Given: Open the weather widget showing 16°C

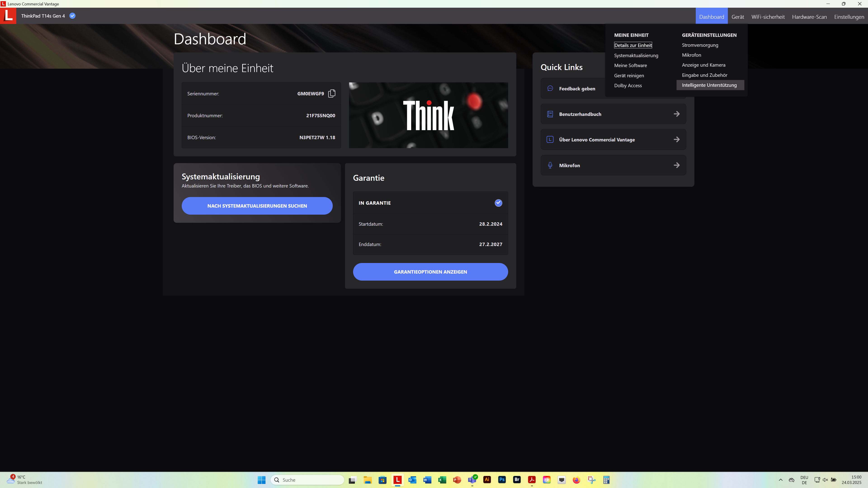Looking at the screenshot, I should (24, 480).
